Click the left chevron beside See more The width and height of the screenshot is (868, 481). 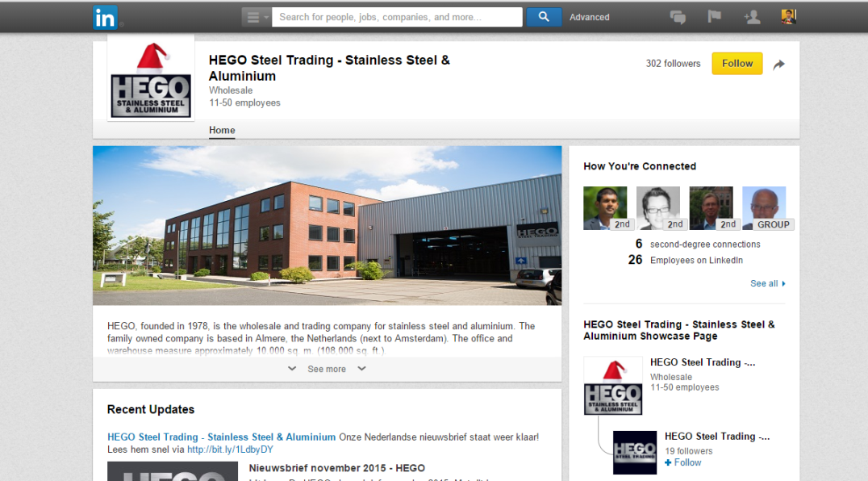[292, 369]
